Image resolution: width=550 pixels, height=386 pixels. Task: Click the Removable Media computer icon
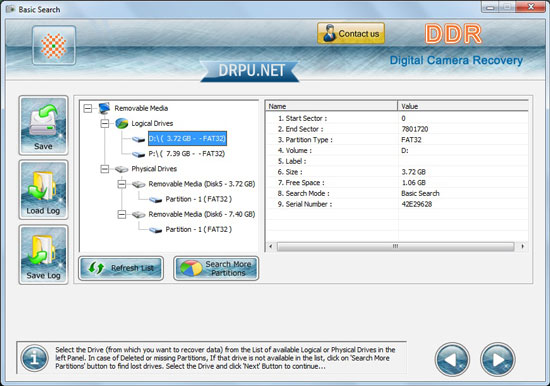(105, 108)
